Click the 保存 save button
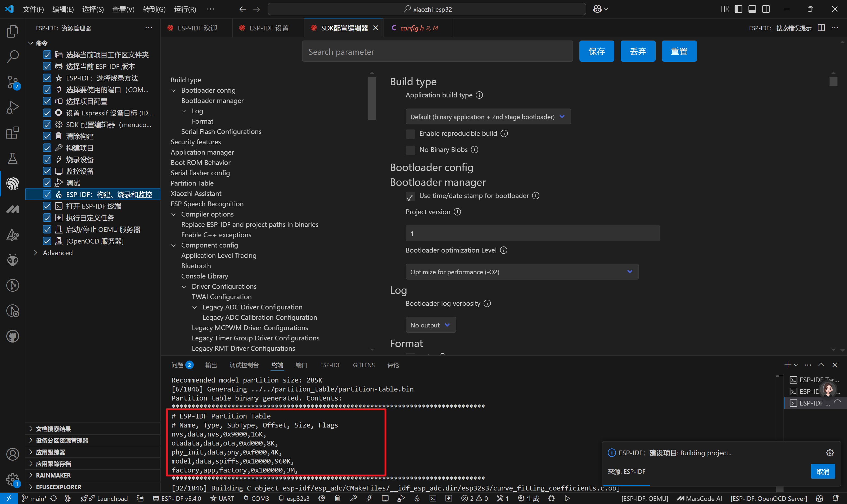The image size is (847, 504). (596, 51)
